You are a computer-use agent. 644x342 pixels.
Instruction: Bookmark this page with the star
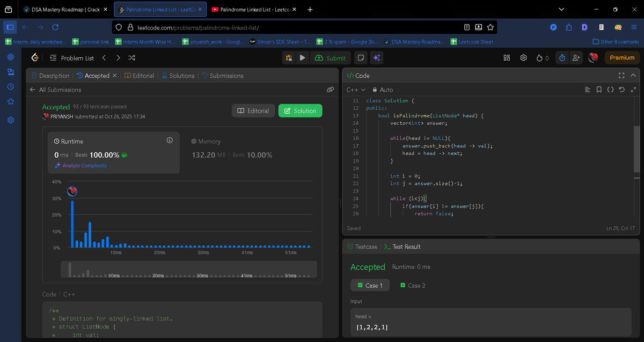tap(491, 27)
